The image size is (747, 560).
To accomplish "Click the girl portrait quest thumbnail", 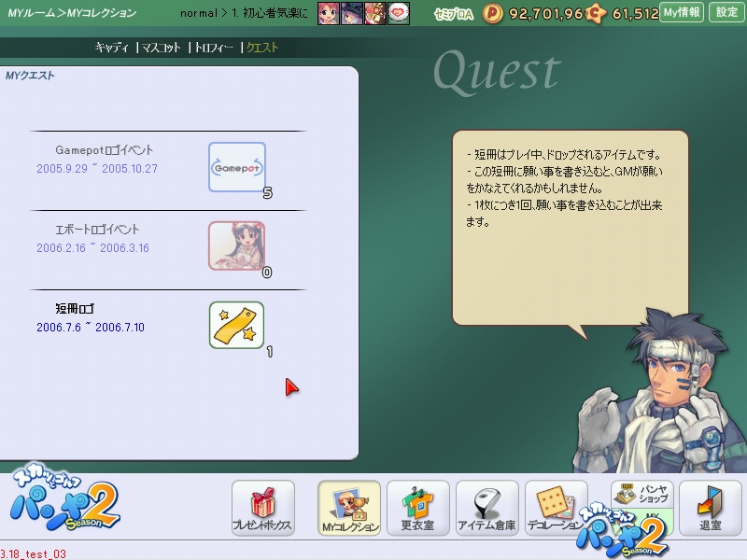I will [x=236, y=245].
